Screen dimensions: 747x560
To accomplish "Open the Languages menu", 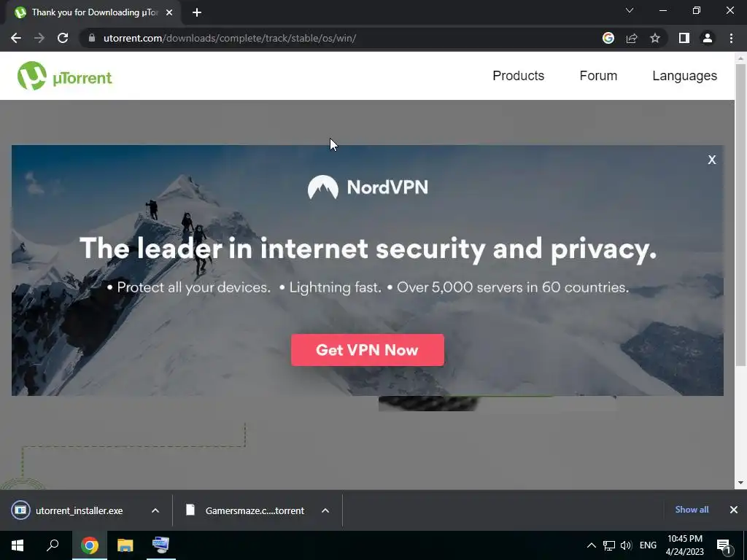I will (x=684, y=76).
